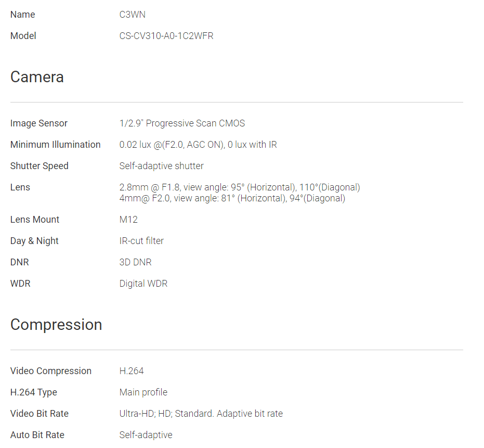Image resolution: width=484 pixels, height=448 pixels.
Task: Click the Image Sensor label
Action: coord(39,123)
